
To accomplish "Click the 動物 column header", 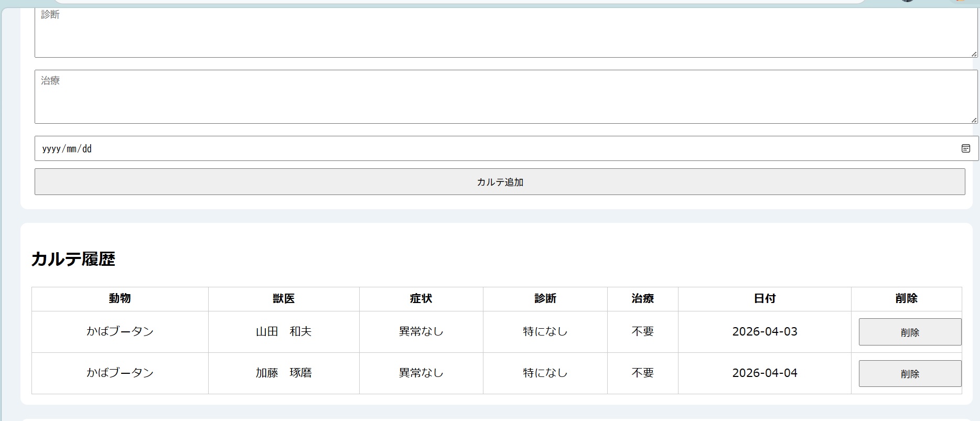I will (120, 299).
